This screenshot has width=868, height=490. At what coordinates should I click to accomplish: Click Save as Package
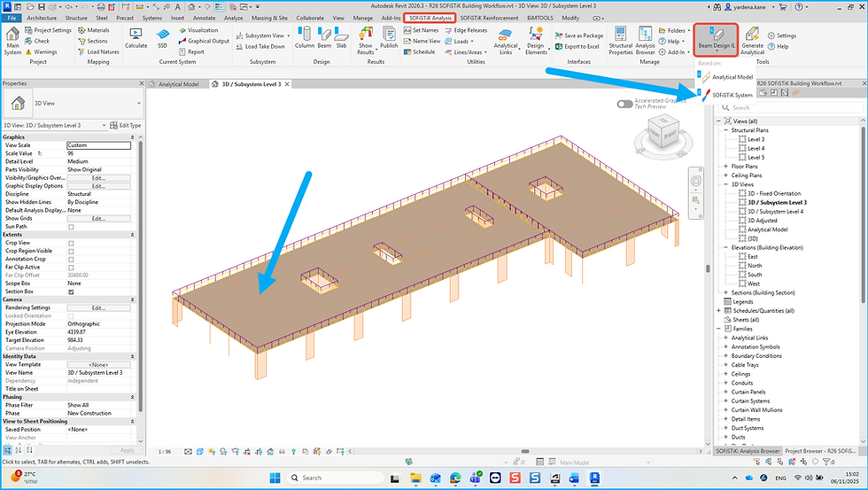(579, 35)
